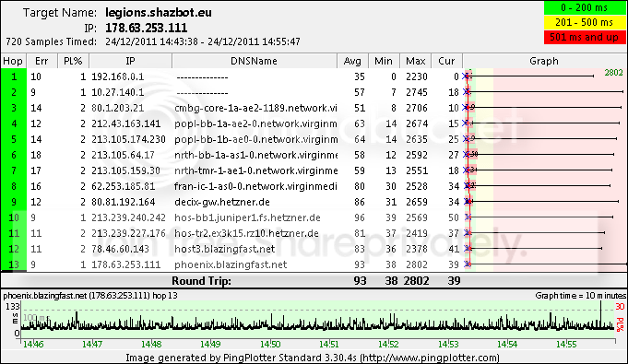Click IP address 213.239.227.176
This screenshot has width=628, height=364.
tap(128, 233)
